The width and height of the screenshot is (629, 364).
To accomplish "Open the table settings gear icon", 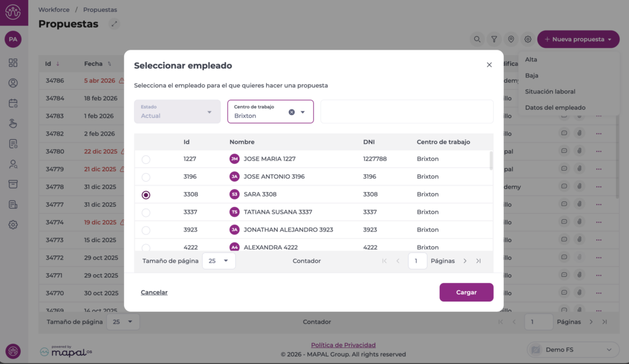I will [x=528, y=39].
